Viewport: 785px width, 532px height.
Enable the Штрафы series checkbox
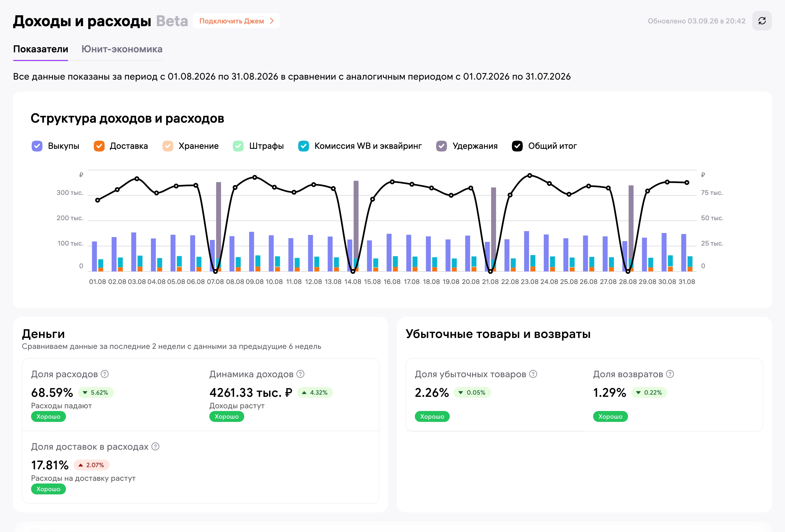[x=238, y=146]
